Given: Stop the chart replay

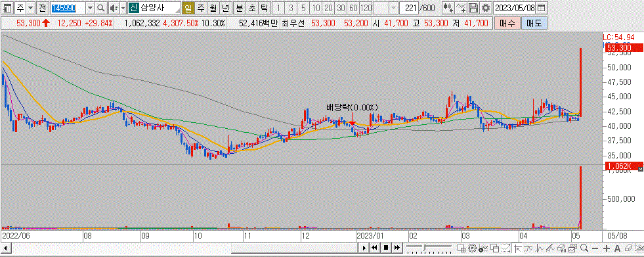Looking at the screenshot, I should (385, 248).
